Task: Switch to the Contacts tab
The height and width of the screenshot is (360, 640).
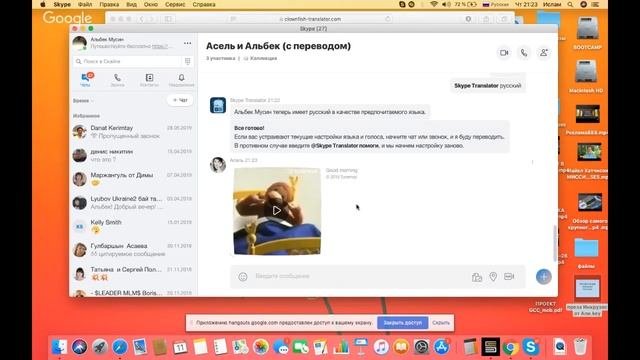Action: tap(149, 80)
